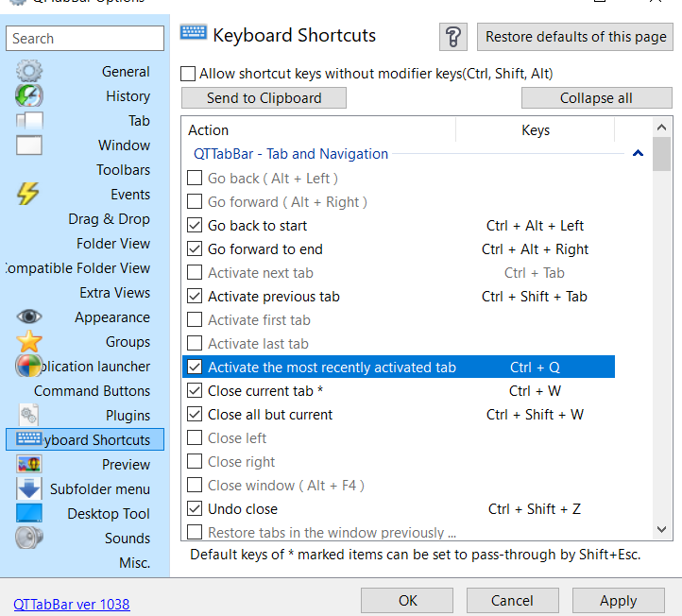Viewport: 682px width, 616px height.
Task: Click the Keyboard Shortcuts keyboard icon in sidebar
Action: tap(29, 438)
